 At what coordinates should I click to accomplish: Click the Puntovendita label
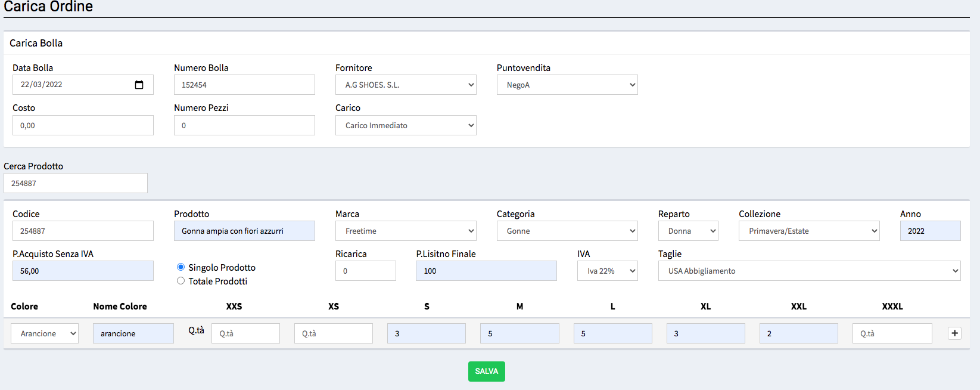[524, 68]
